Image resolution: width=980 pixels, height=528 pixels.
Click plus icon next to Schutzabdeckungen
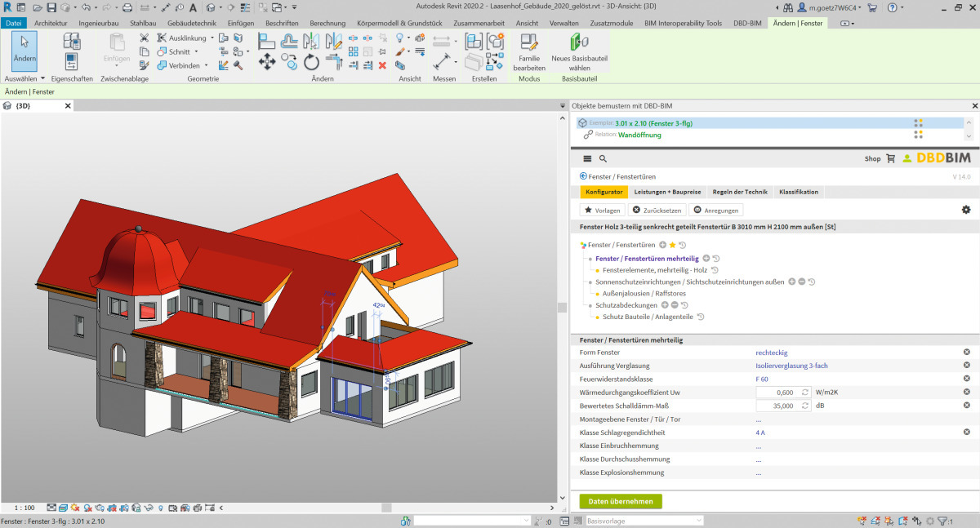pos(665,305)
